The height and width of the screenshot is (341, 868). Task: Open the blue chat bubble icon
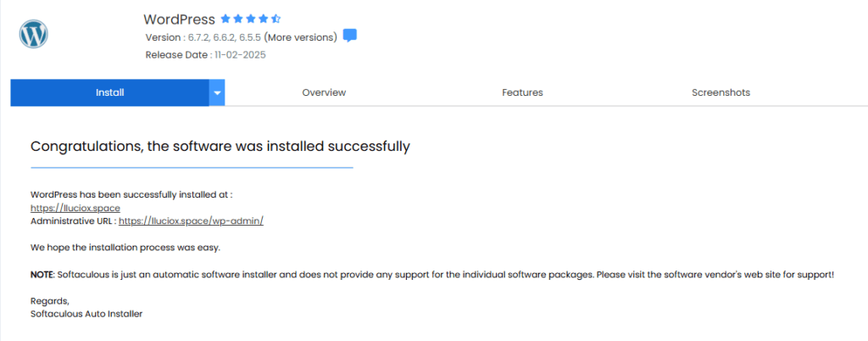(x=349, y=36)
